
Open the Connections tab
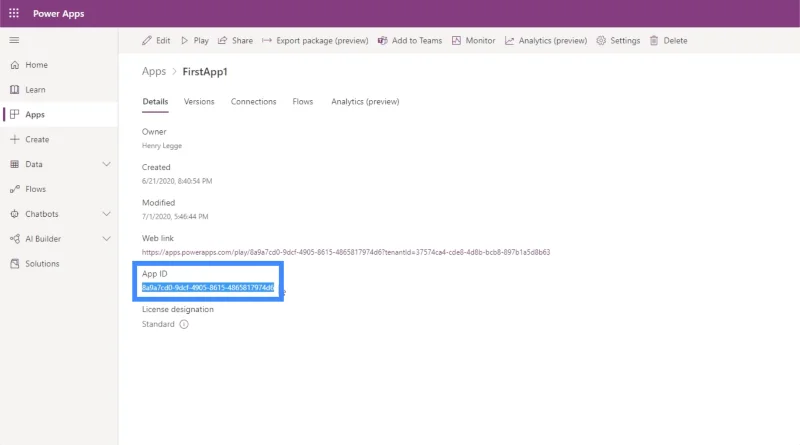tap(254, 102)
